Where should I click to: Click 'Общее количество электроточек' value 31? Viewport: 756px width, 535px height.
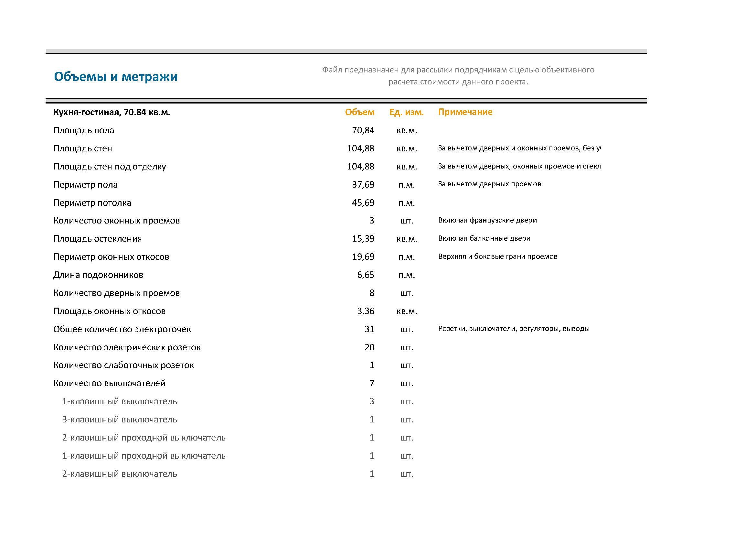(x=369, y=329)
